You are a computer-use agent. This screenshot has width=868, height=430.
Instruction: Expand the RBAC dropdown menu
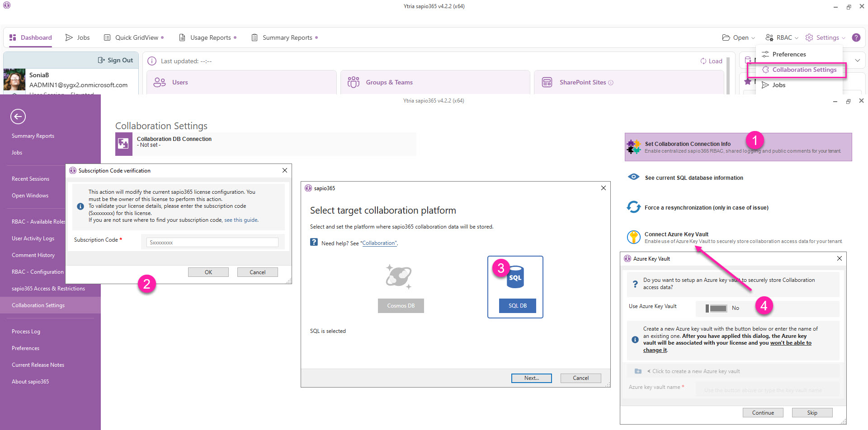[x=782, y=37]
